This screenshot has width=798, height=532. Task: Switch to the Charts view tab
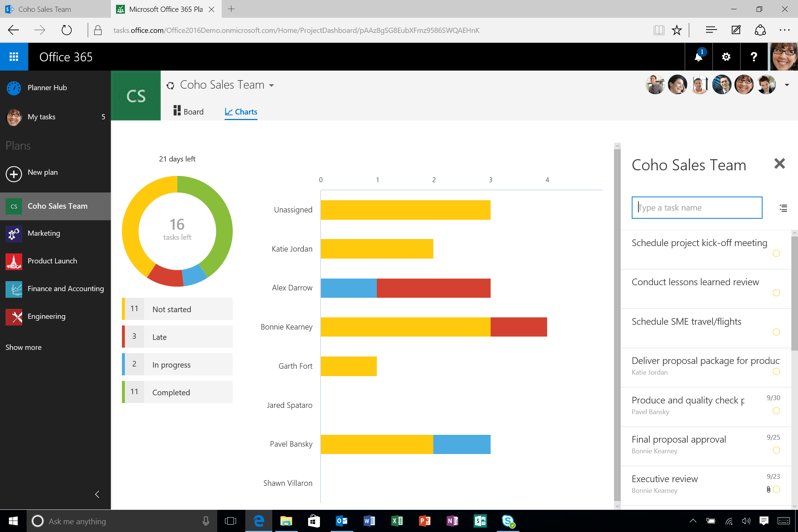(x=241, y=112)
